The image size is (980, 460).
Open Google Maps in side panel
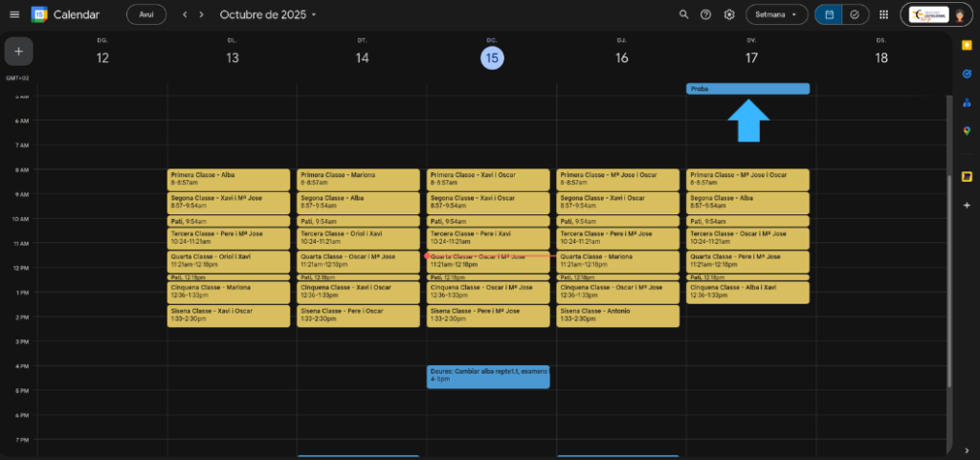click(967, 131)
